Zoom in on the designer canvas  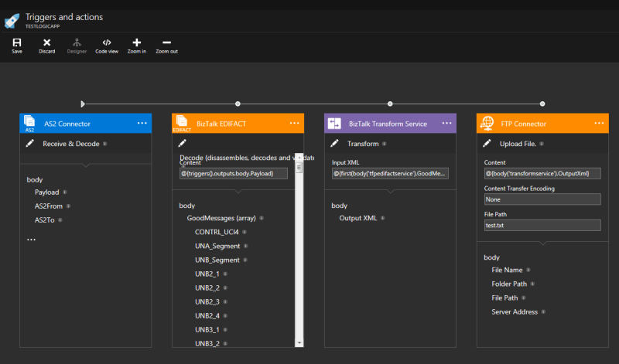137,46
